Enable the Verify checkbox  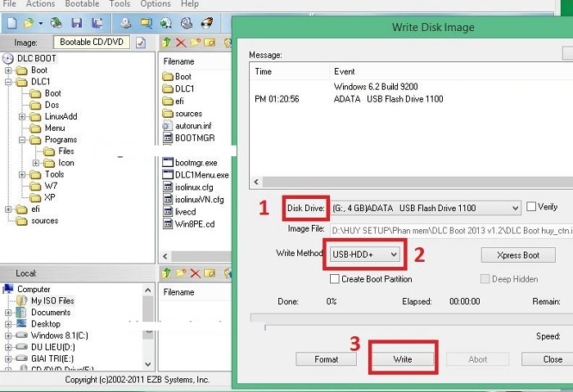531,207
